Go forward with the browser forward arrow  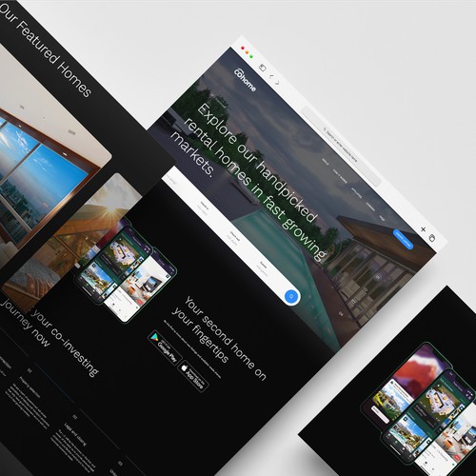click(277, 83)
